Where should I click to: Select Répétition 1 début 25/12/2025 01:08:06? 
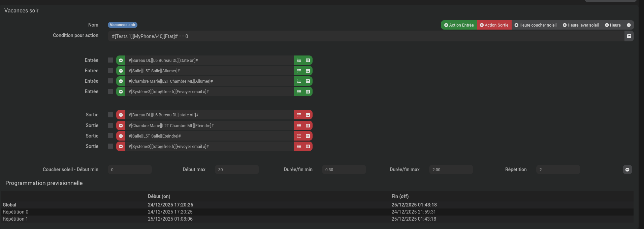pyautogui.click(x=170, y=219)
